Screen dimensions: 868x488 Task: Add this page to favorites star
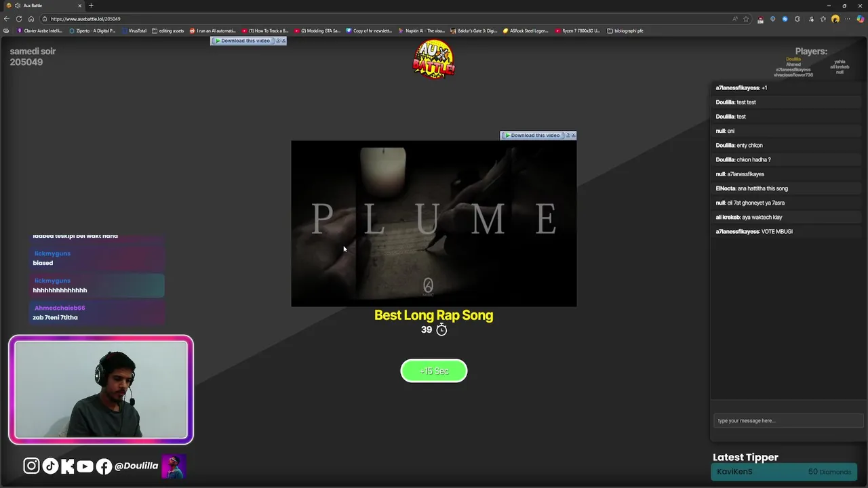(x=746, y=19)
